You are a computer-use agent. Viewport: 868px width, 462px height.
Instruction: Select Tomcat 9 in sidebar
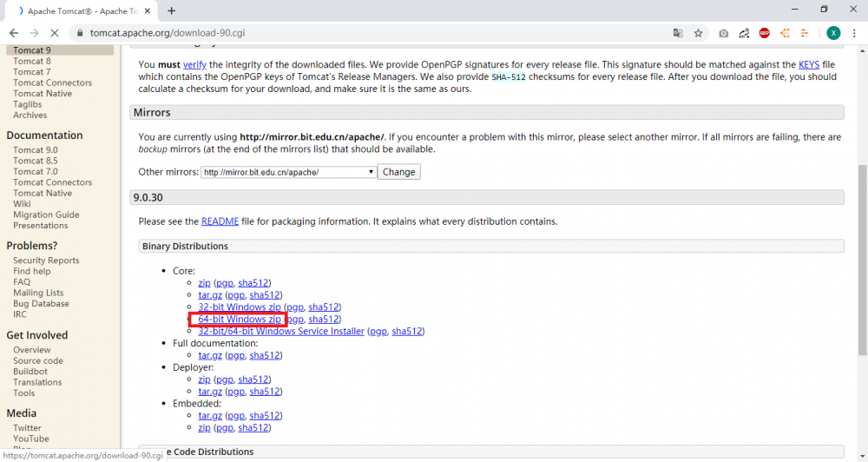point(32,50)
